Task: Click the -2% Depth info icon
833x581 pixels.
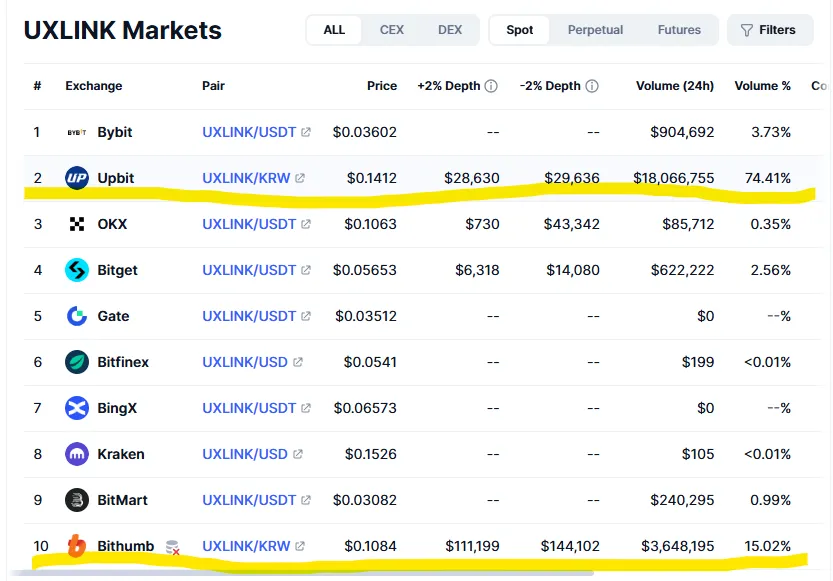Action: (x=592, y=86)
